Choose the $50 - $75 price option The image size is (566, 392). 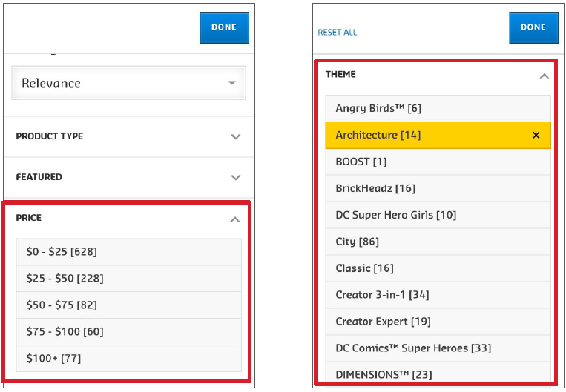128,305
